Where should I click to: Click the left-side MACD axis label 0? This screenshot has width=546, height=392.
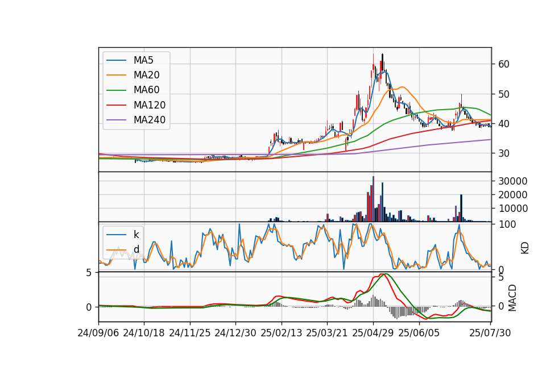89,307
